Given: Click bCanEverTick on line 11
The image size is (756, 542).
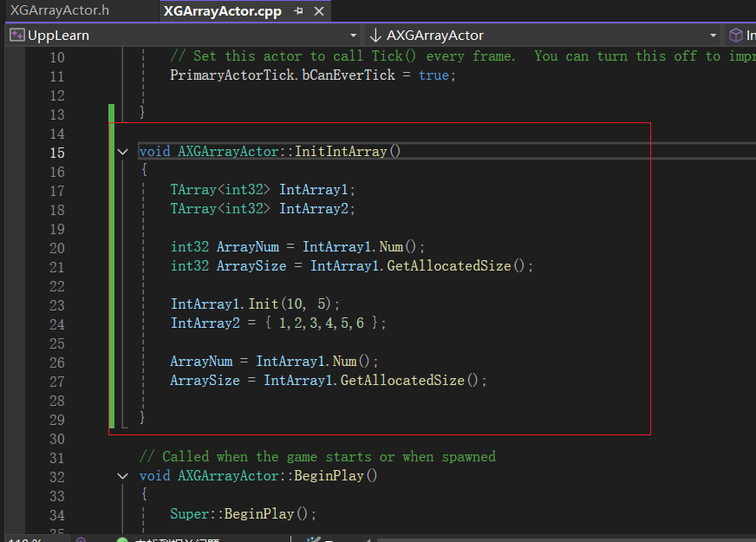Looking at the screenshot, I should point(349,75).
